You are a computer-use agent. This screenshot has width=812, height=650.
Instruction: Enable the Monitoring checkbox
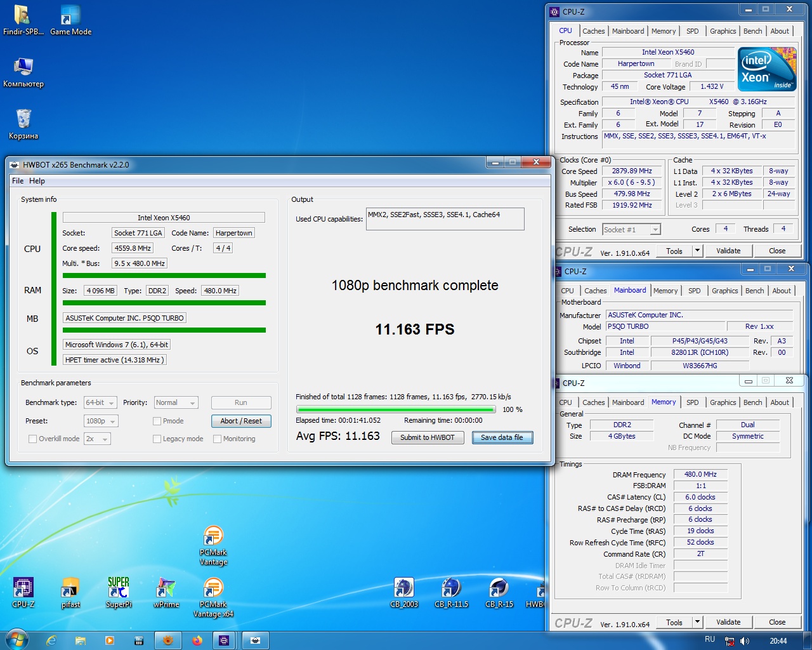[x=217, y=439]
